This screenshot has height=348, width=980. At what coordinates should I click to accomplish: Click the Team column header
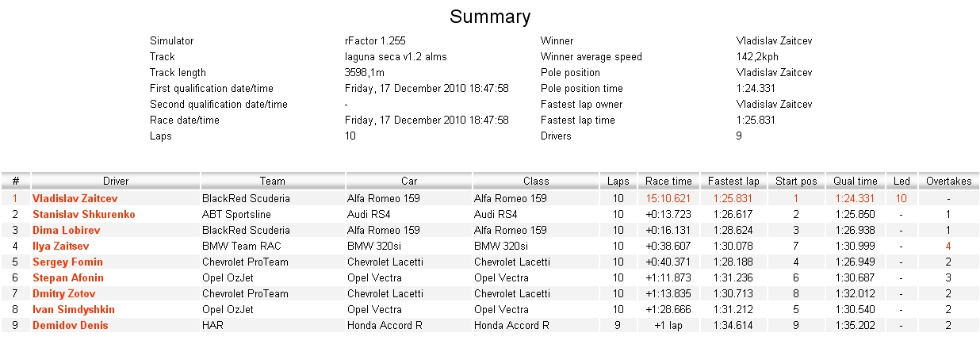[x=273, y=181]
